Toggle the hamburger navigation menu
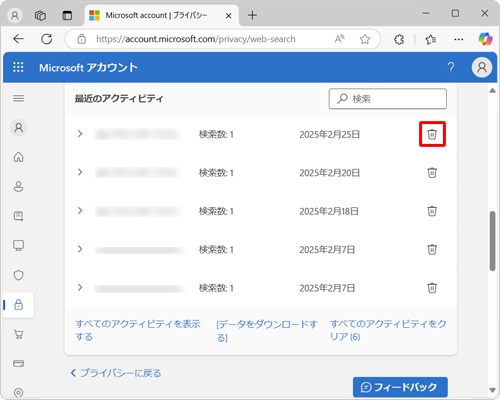Screen dimensions: 500x400 tap(19, 99)
